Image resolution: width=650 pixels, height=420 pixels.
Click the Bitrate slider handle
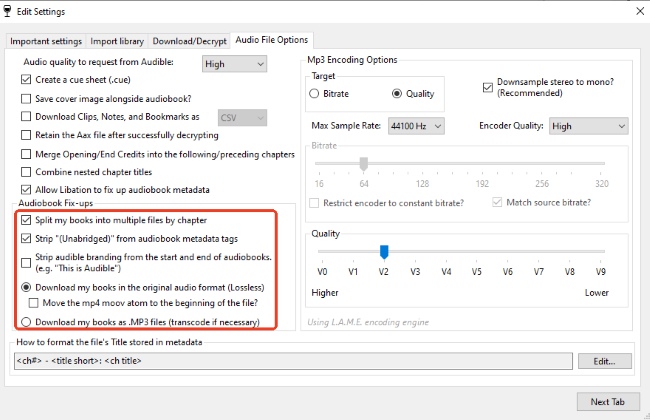[x=364, y=164]
